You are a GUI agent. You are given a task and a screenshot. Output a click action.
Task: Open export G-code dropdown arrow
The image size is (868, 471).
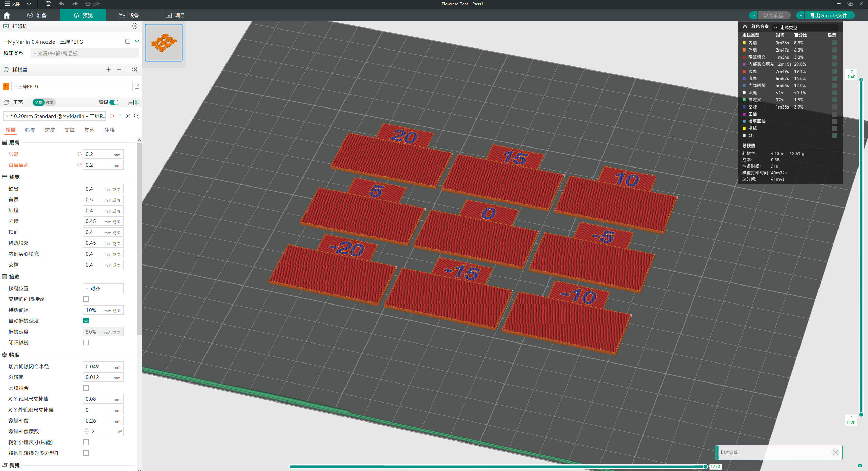[801, 15]
